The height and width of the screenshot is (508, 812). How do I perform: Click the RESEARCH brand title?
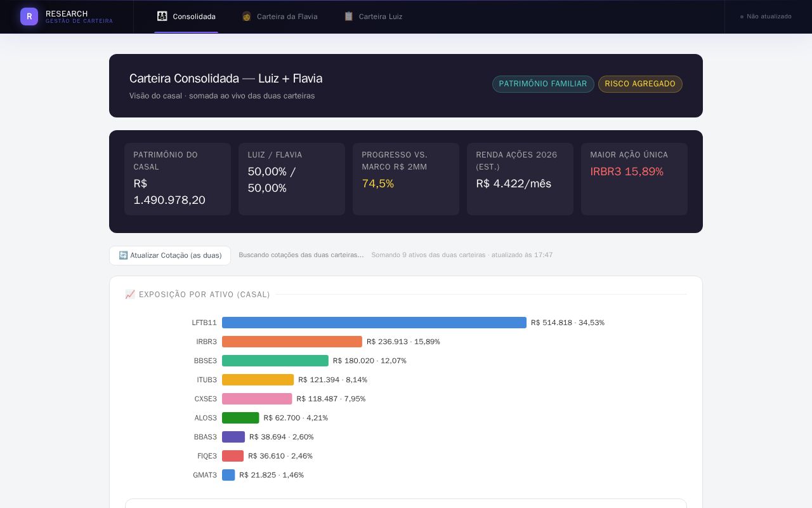click(x=67, y=13)
